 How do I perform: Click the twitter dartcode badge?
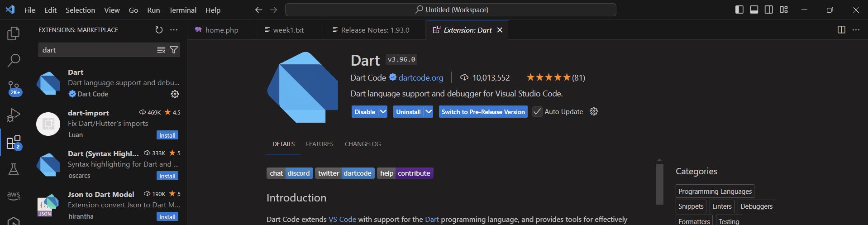[345, 173]
